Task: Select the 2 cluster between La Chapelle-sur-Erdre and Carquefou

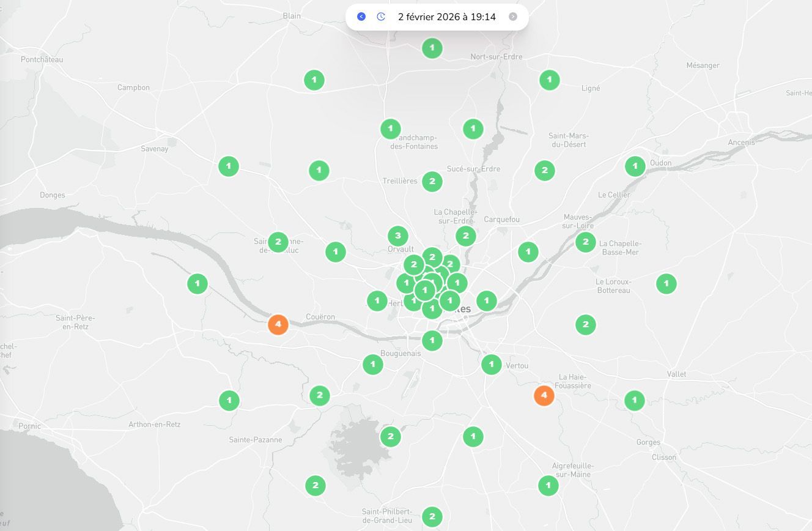Action: (x=466, y=236)
